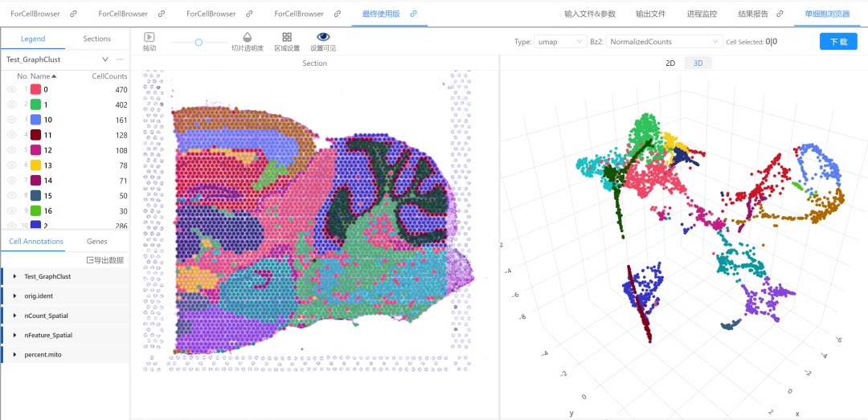Click the 转动 rotate play icon
868x420 pixels.
tap(149, 37)
